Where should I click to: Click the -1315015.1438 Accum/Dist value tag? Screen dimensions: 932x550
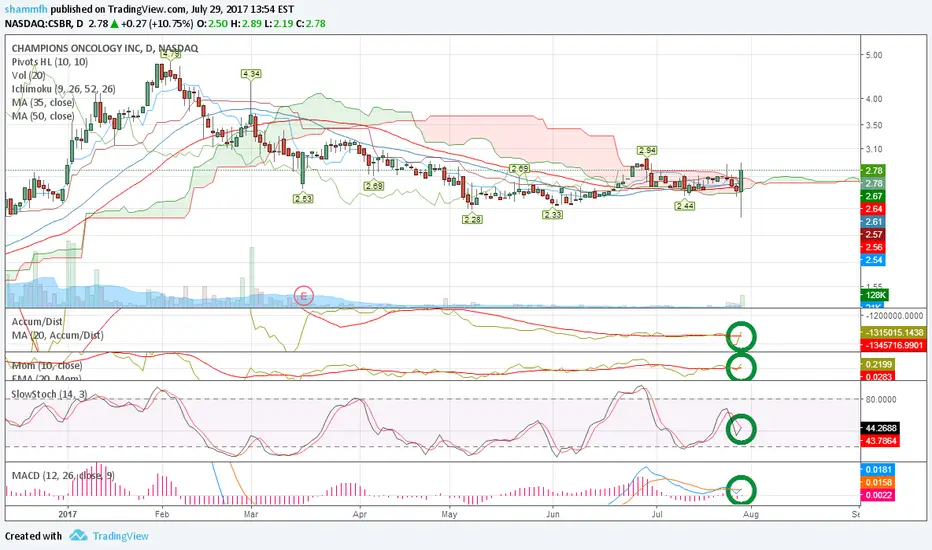click(x=894, y=332)
